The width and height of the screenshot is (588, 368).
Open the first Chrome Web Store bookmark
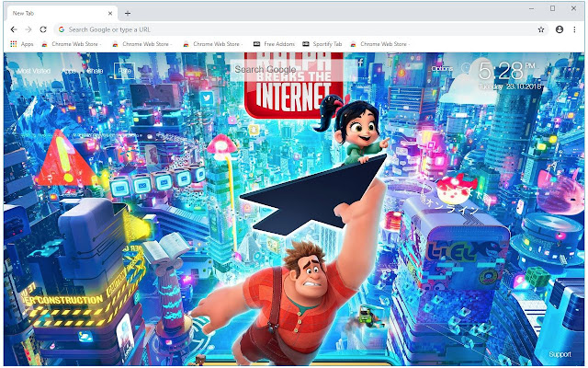click(x=72, y=44)
